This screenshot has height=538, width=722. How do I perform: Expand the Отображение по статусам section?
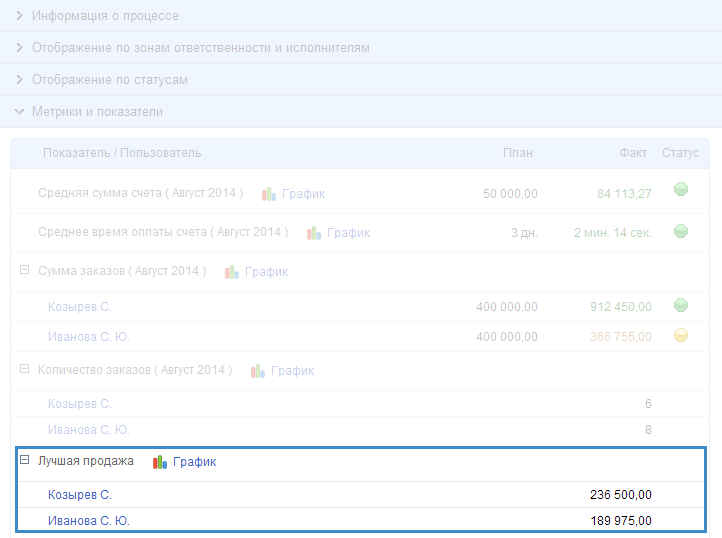point(110,80)
